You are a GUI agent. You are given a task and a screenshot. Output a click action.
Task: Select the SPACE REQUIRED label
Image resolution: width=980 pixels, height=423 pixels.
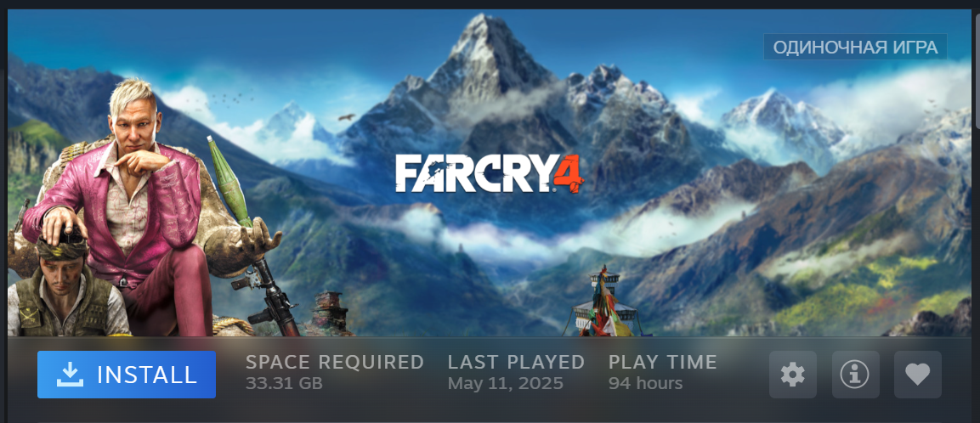[x=334, y=362]
